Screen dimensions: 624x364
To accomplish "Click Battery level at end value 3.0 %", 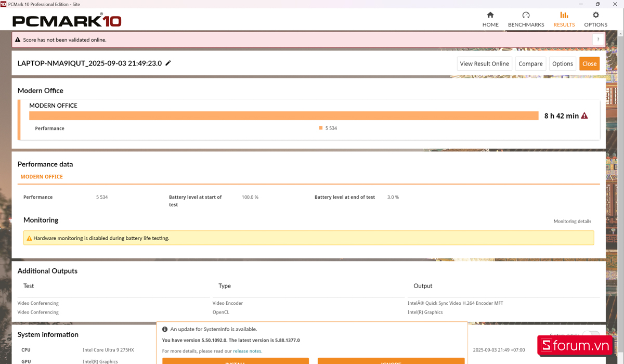I will 393,197.
